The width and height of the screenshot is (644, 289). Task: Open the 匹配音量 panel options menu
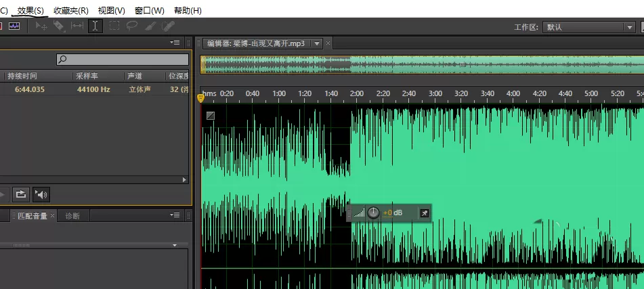(x=175, y=215)
